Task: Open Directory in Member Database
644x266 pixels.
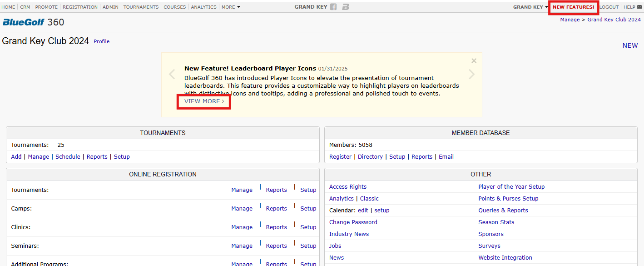Action: coord(370,157)
